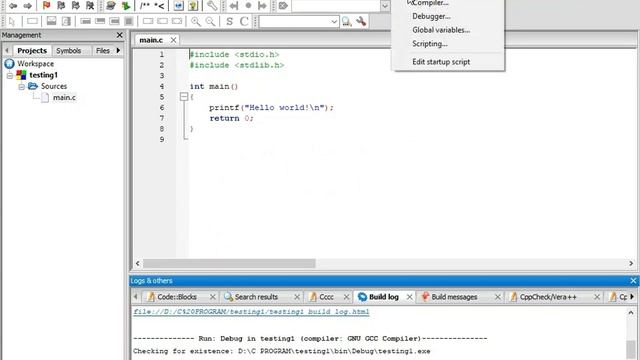
Task: Switch to the Projects tab
Action: [x=32, y=51]
